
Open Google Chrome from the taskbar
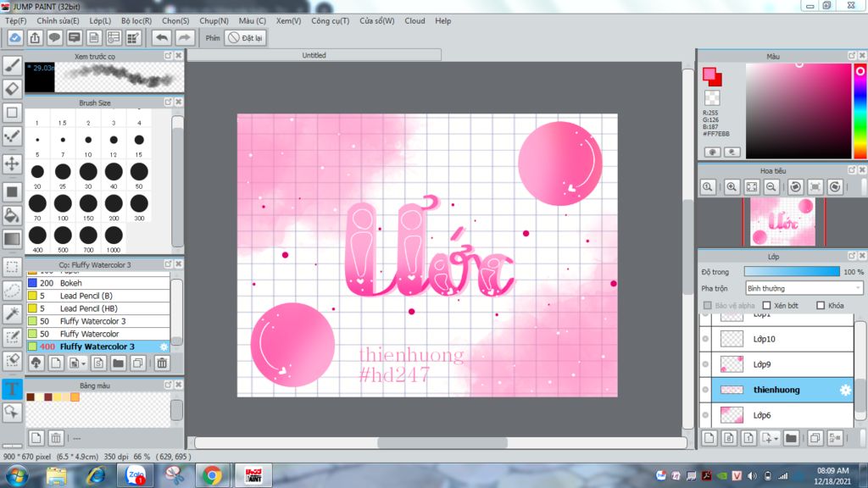click(211, 476)
